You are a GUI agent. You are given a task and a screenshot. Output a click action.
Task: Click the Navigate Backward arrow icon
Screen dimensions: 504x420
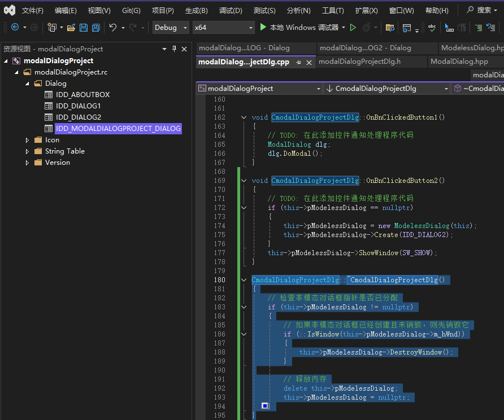[15, 28]
